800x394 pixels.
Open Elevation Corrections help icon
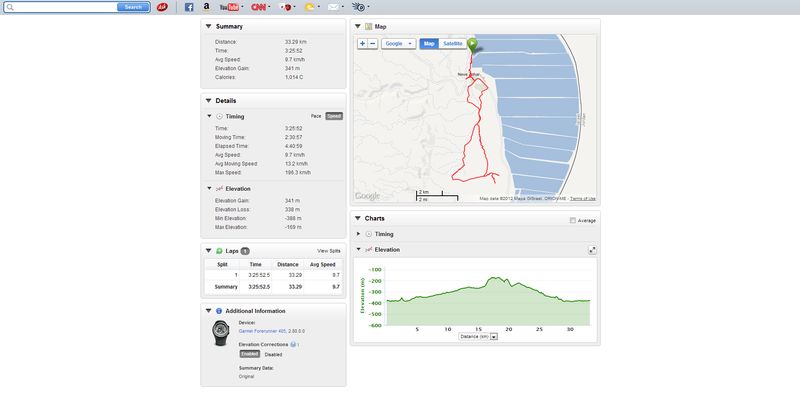(293, 344)
